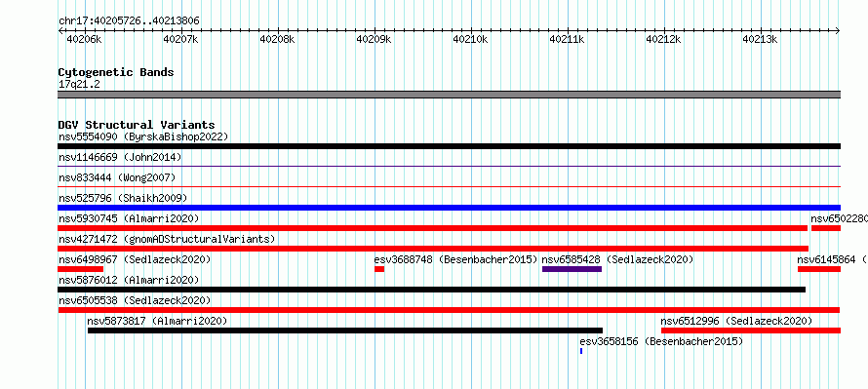
Task: Click the DGV Structural Variants track title
Action: click(x=137, y=125)
